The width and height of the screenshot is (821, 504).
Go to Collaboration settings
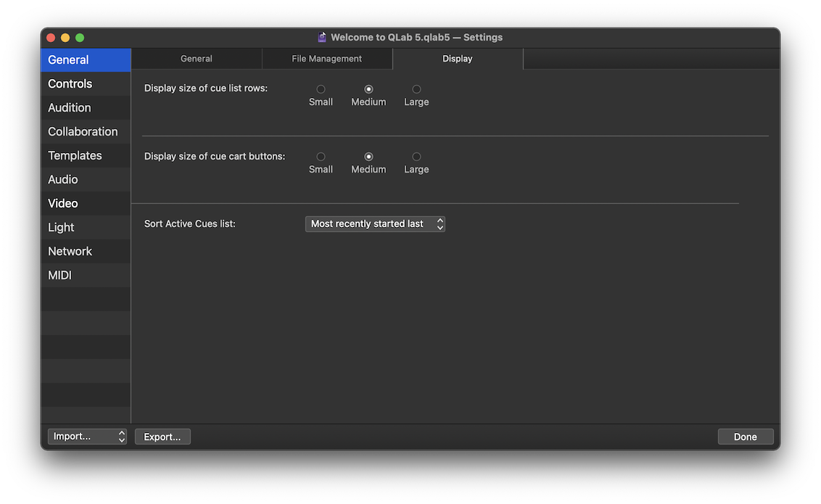click(83, 132)
